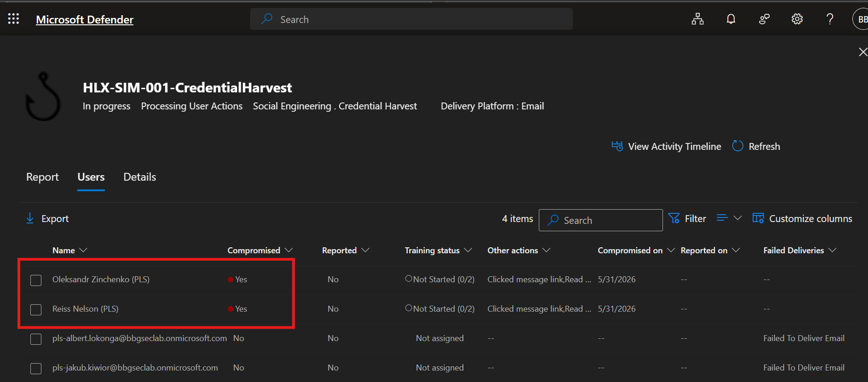Viewport: 868px width, 382px height.
Task: Open user pls-albert.lokonga@bbgseclab.onmicrosoft.com
Action: point(139,338)
